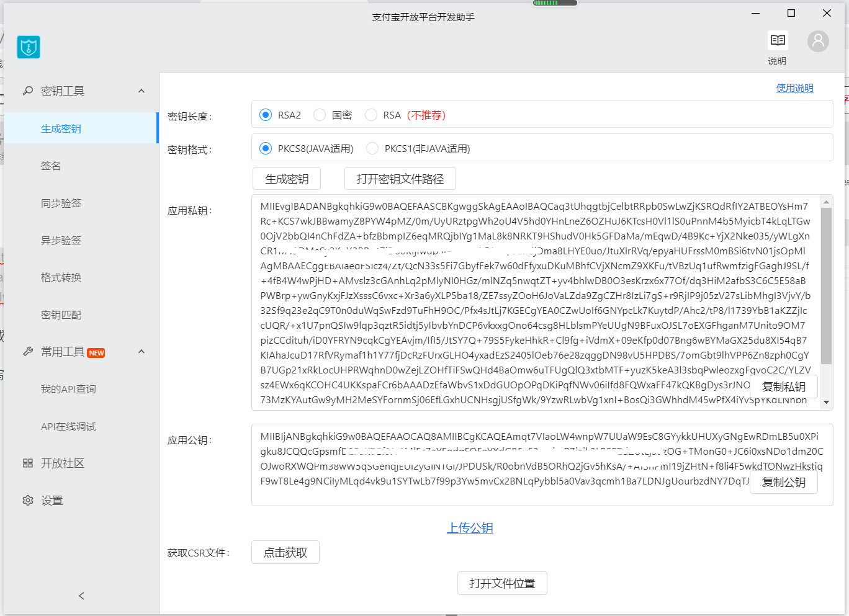Viewport: 849px width, 616px height.
Task: Select PKCS1(非JAVA适用) key format
Action: (x=372, y=148)
